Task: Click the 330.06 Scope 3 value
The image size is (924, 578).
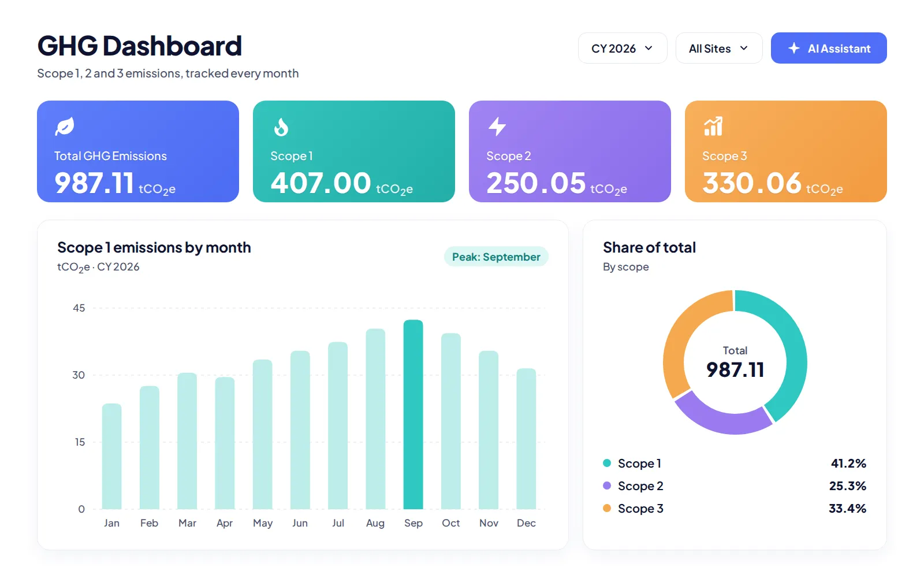Action: coord(752,183)
